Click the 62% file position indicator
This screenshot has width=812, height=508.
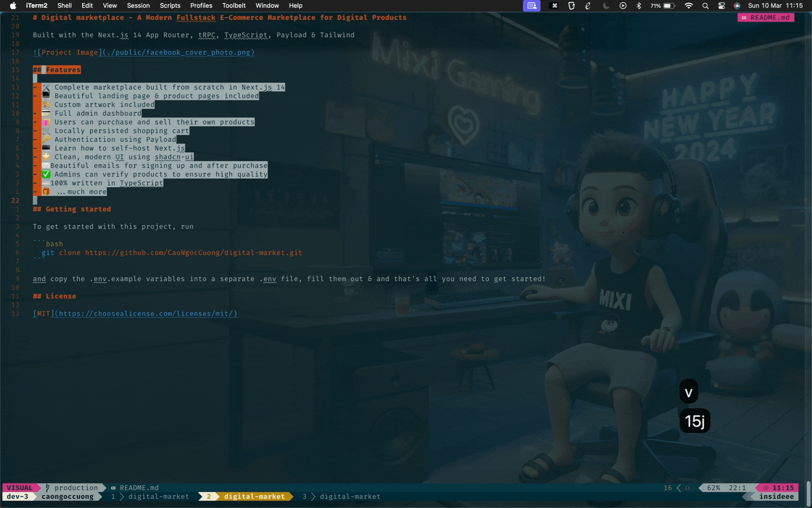713,488
